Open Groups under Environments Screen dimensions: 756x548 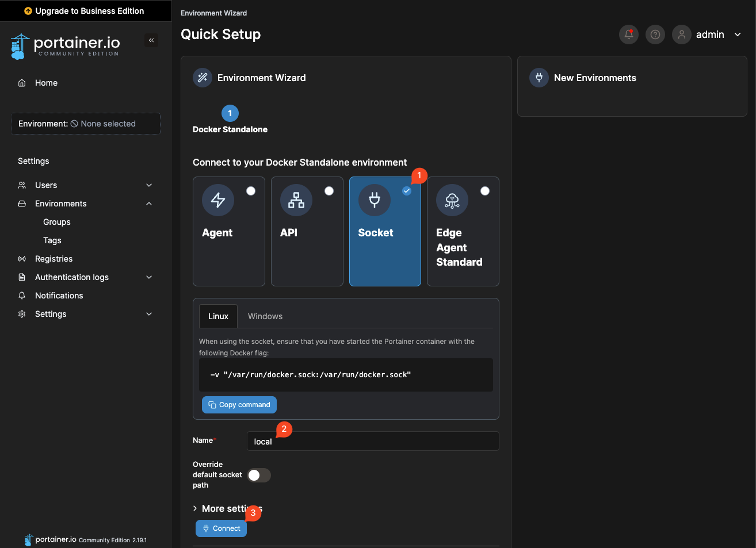57,222
